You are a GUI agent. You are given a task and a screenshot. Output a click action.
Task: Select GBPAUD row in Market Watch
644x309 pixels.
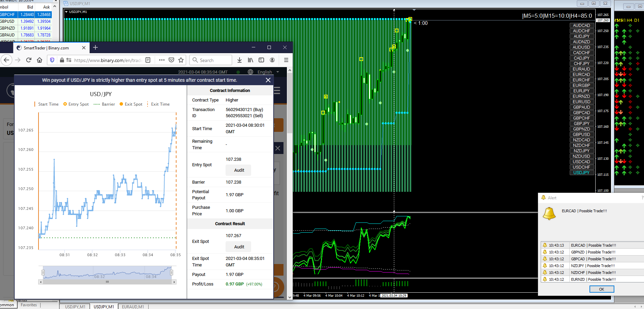(26, 35)
